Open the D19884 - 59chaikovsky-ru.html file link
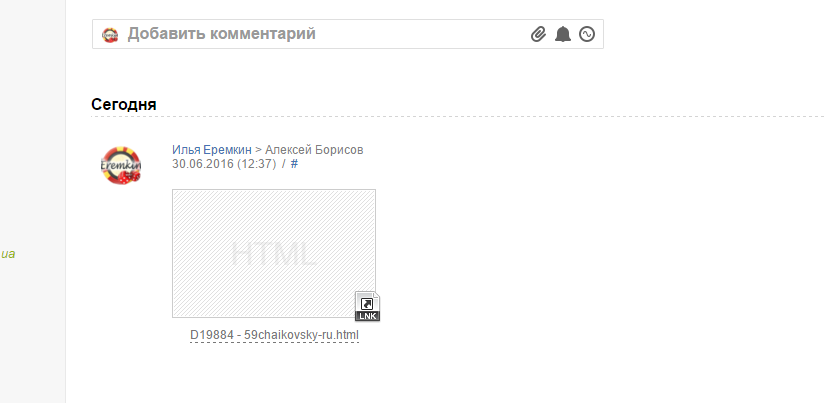Image resolution: width=826 pixels, height=403 pixels. (274, 335)
